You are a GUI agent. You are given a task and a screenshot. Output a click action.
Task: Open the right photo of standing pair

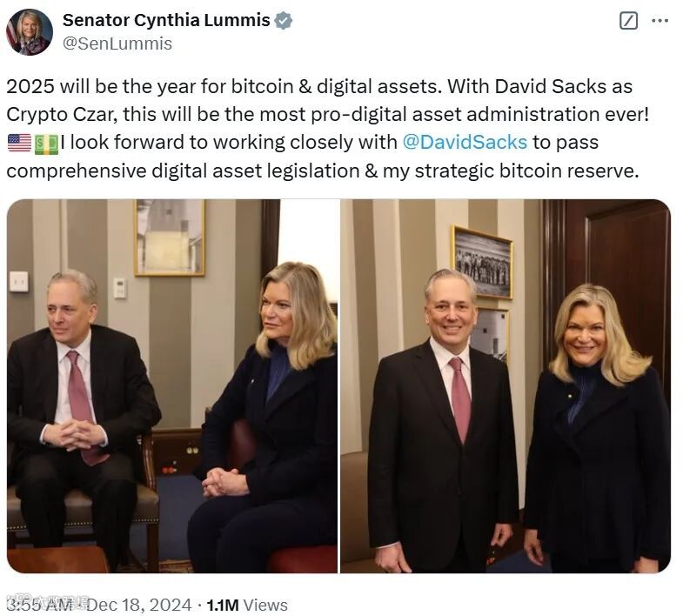point(506,386)
